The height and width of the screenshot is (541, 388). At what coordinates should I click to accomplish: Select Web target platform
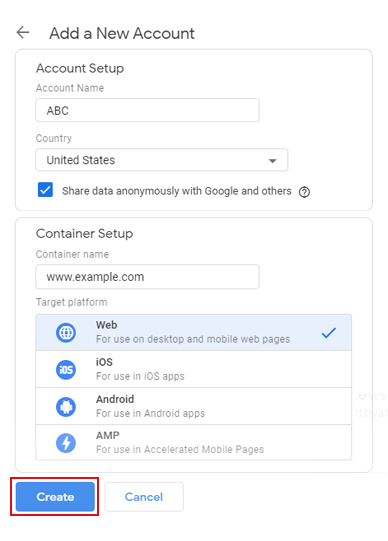click(193, 333)
